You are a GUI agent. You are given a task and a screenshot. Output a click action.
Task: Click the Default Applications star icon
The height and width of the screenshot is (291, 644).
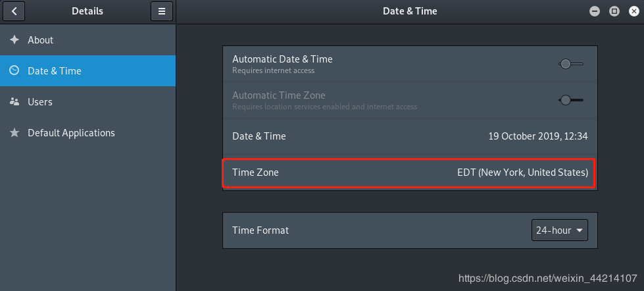(14, 133)
